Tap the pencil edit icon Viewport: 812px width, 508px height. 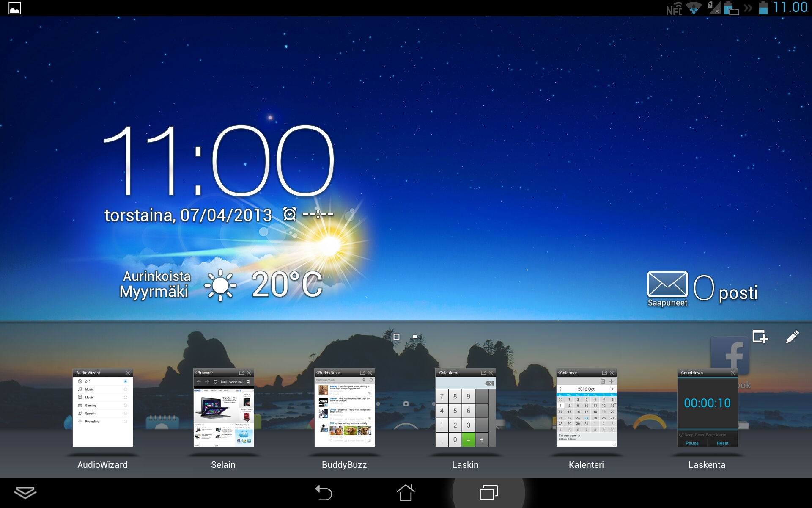tap(792, 337)
